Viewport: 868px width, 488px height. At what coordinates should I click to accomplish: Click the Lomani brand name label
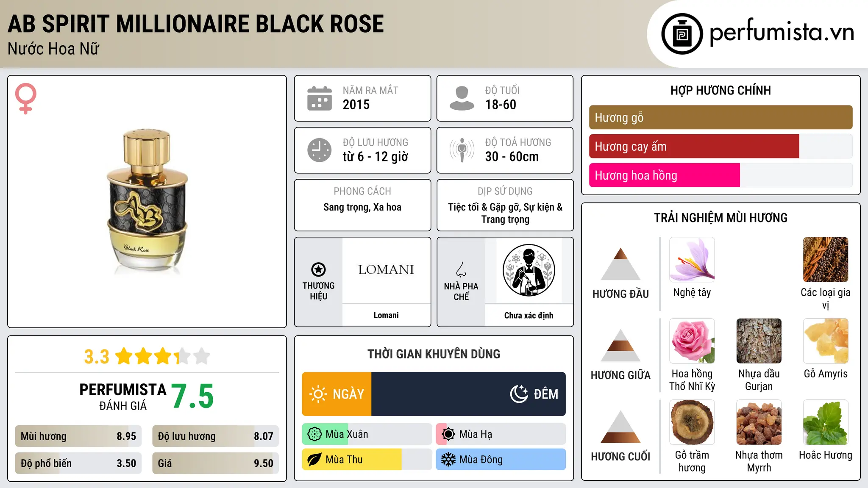[x=386, y=315]
